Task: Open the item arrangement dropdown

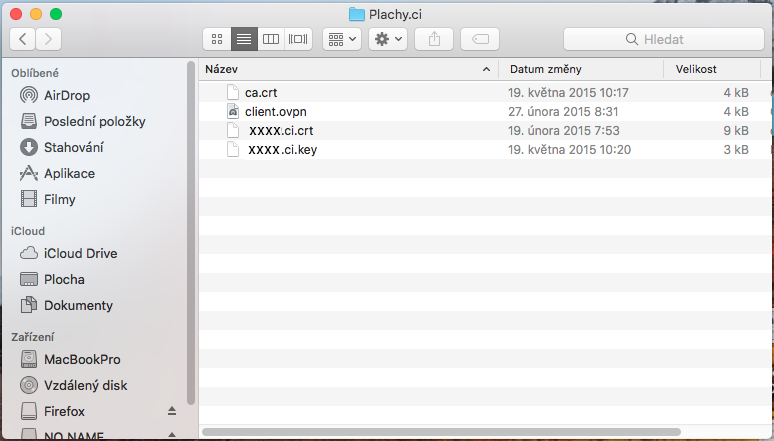Action: 342,39
